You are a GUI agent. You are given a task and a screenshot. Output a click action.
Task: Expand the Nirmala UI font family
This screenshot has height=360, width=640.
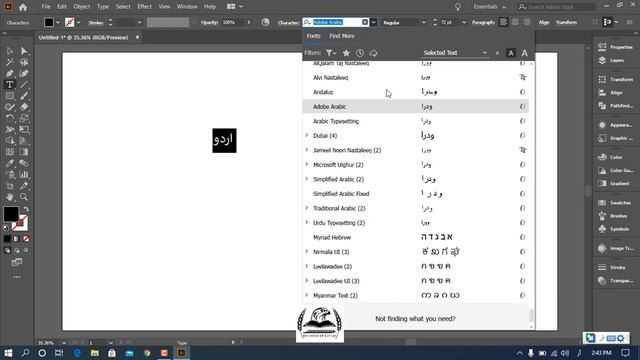point(307,252)
